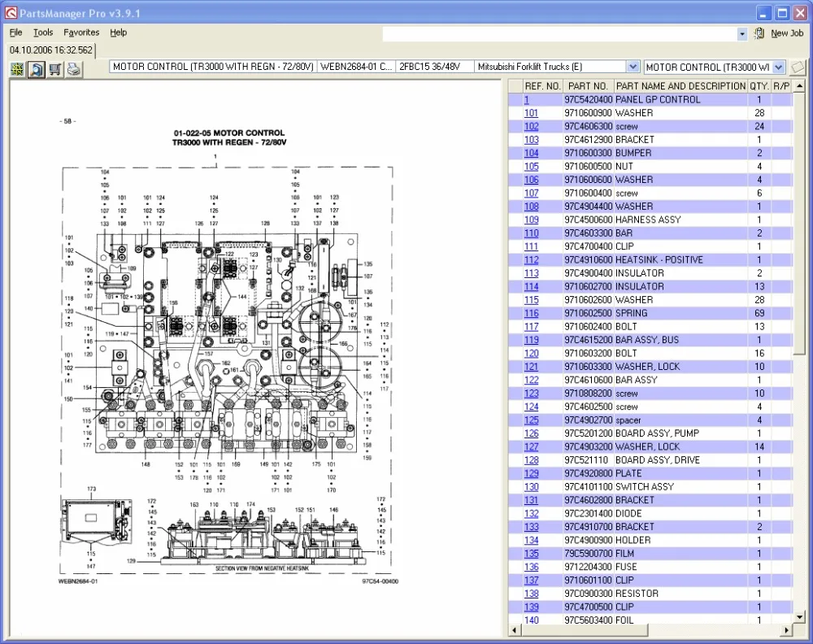Open reference number 1 link
The image size is (813, 644).
[526, 99]
